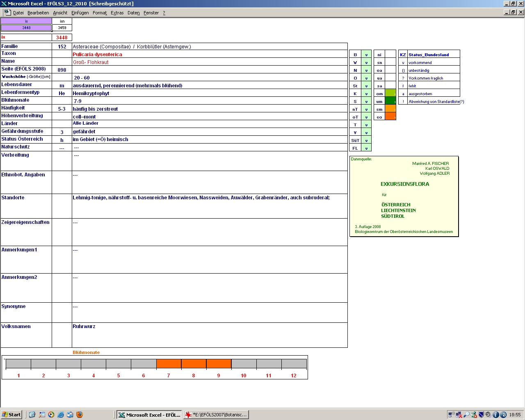
Task: Click the Excel workbook icon beside Datei
Action: [7, 12]
